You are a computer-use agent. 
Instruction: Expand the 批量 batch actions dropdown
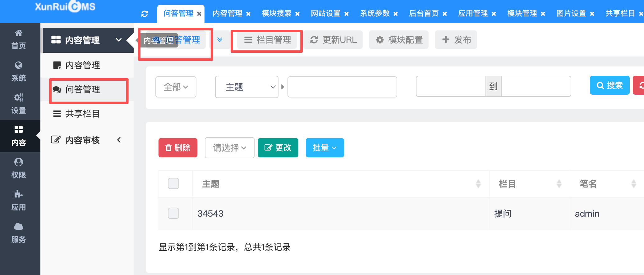(x=324, y=148)
